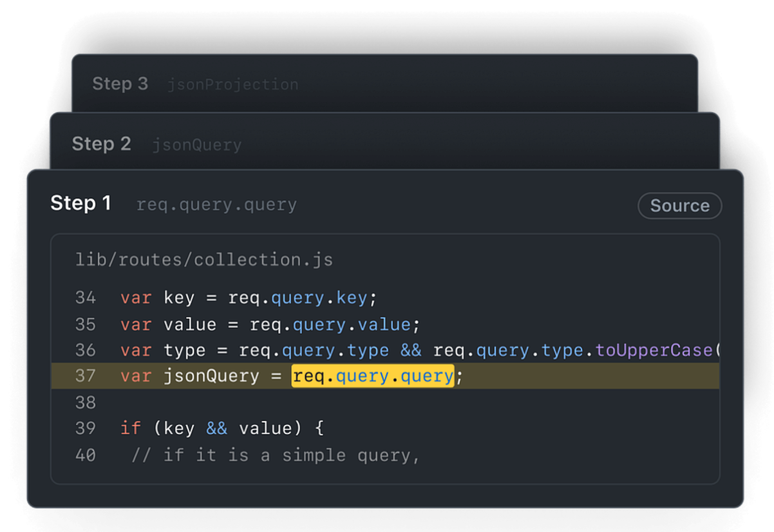Image resolution: width=774 pixels, height=532 pixels.
Task: Open the Step 2 jsonQuery card
Action: pyautogui.click(x=156, y=144)
